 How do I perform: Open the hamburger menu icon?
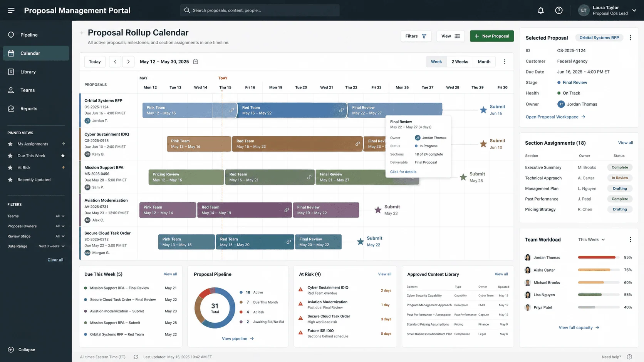click(x=11, y=10)
